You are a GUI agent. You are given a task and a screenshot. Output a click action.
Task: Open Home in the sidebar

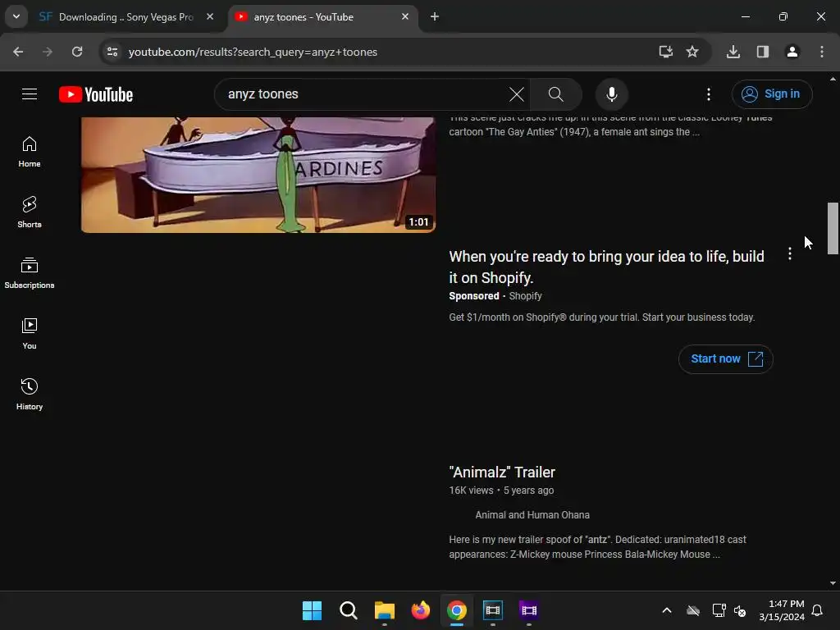(30, 152)
